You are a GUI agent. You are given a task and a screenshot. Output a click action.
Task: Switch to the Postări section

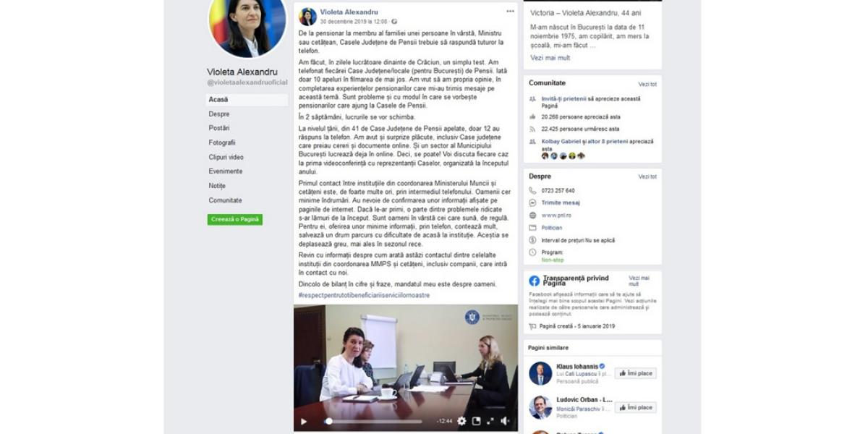point(219,128)
